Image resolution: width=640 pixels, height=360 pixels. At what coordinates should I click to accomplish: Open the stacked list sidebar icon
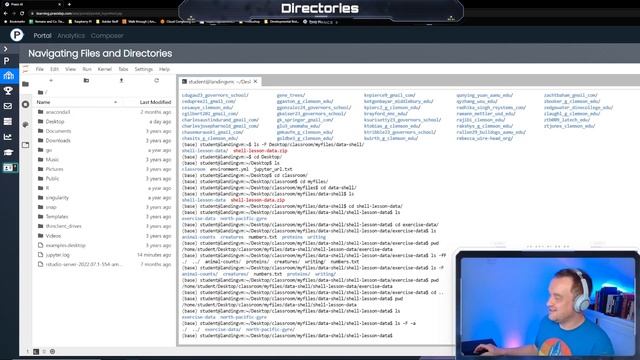[x=8, y=122]
